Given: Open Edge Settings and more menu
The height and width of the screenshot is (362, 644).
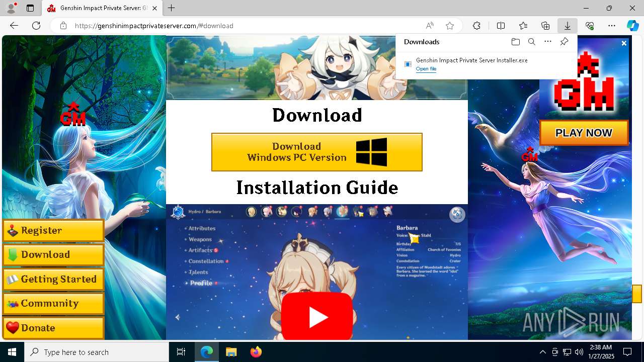Looking at the screenshot, I should (612, 26).
